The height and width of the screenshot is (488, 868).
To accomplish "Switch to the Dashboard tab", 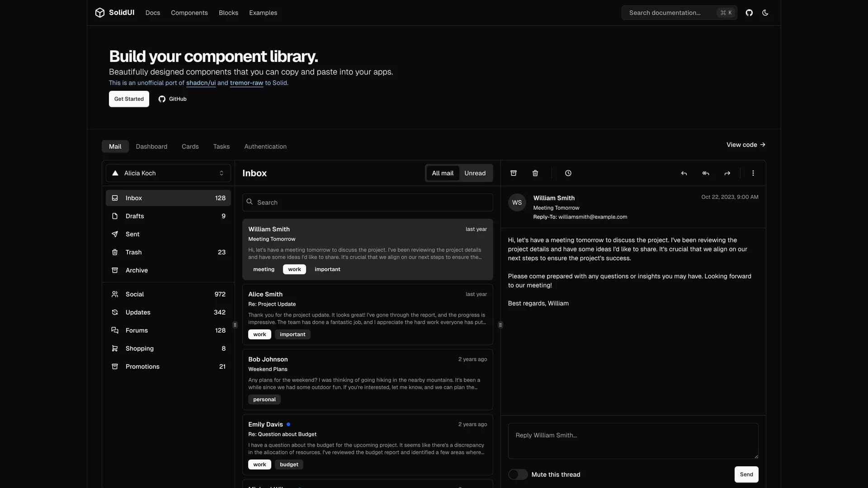I will click(x=151, y=146).
